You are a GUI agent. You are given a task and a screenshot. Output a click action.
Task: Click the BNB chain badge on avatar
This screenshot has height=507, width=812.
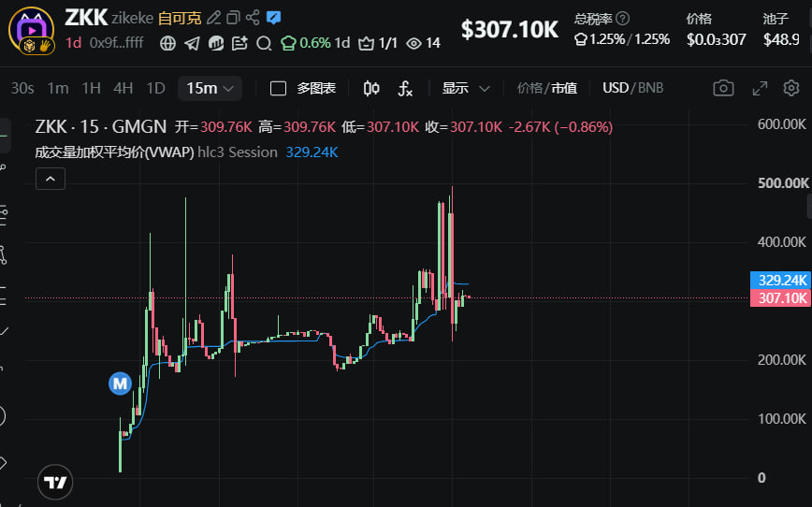point(30,47)
